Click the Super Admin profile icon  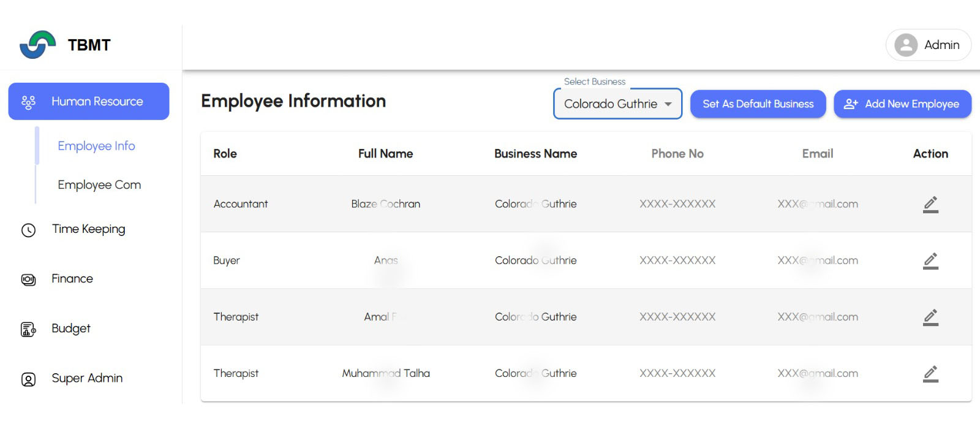coord(29,379)
